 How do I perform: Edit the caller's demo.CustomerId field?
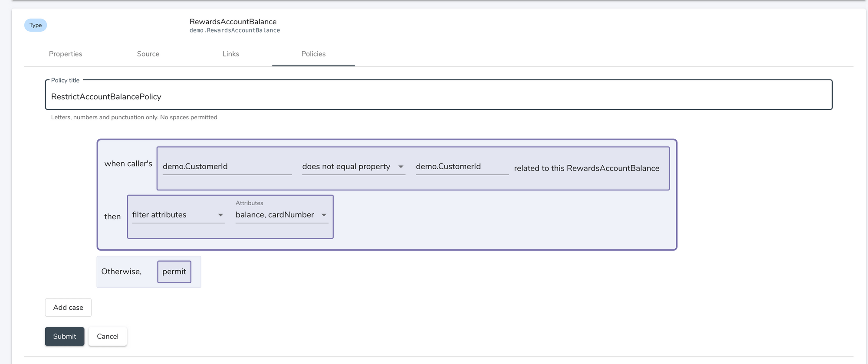tap(227, 167)
